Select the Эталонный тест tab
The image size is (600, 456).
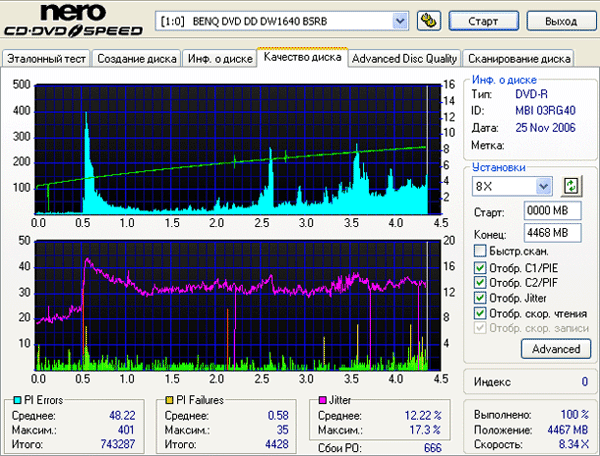click(x=46, y=58)
